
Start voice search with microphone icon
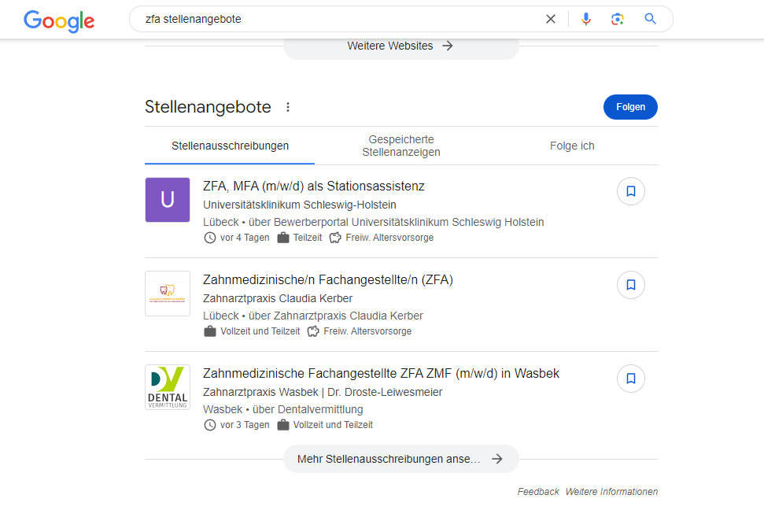[586, 19]
